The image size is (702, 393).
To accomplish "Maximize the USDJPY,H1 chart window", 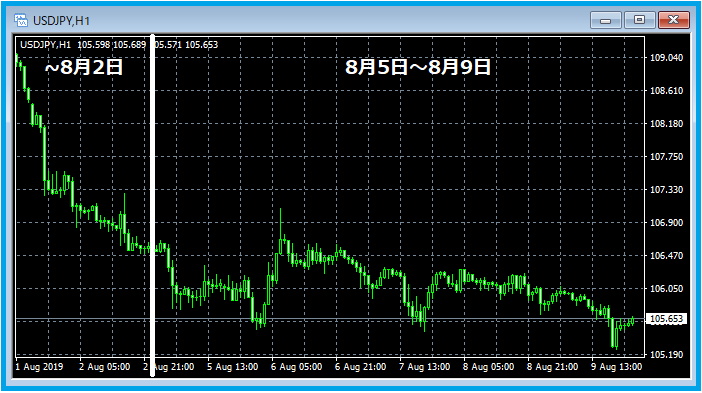I will (639, 20).
